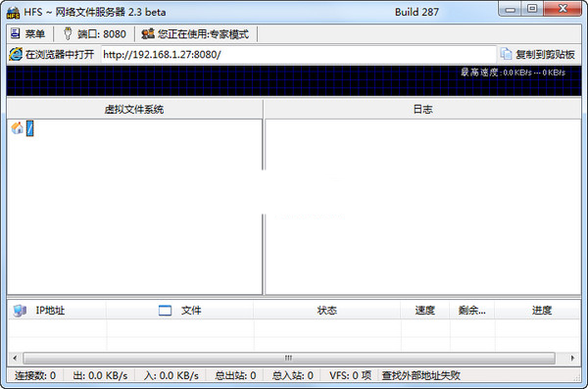Maximize the HFS window
This screenshot has height=389, width=588.
(532, 9)
